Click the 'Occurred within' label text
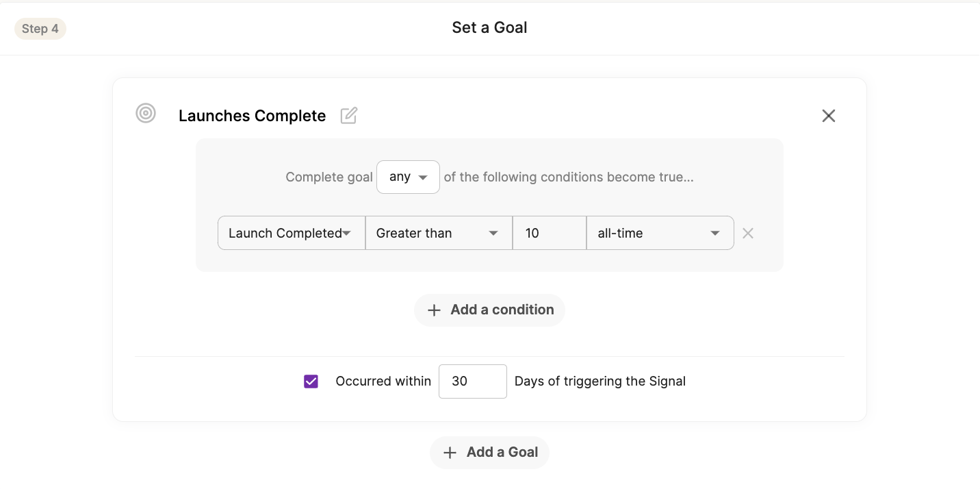 point(383,381)
